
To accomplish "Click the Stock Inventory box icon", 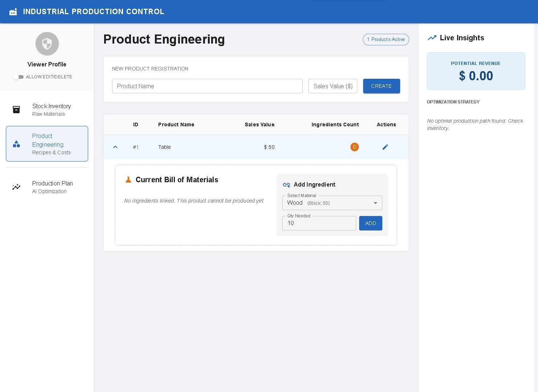I will (16, 110).
